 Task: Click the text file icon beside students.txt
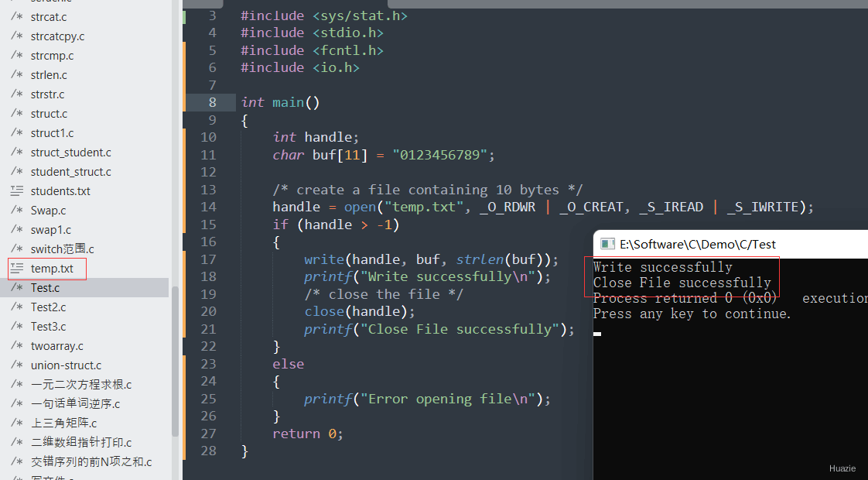click(16, 190)
